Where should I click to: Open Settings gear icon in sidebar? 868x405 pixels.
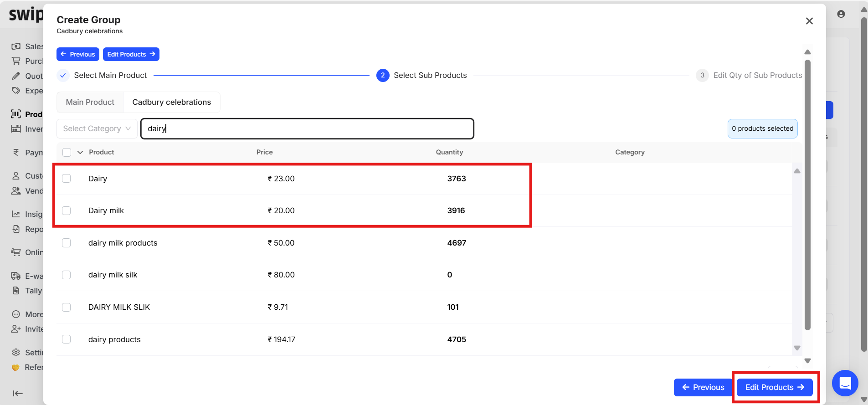(x=16, y=353)
